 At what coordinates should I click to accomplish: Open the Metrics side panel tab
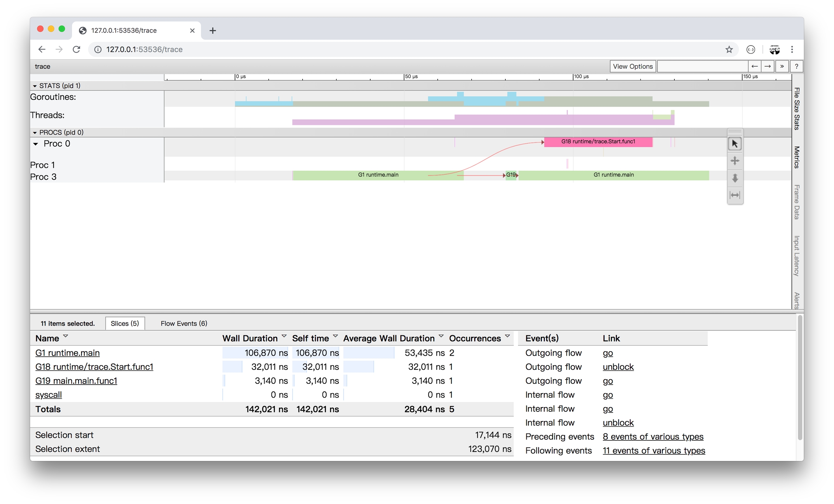click(796, 157)
